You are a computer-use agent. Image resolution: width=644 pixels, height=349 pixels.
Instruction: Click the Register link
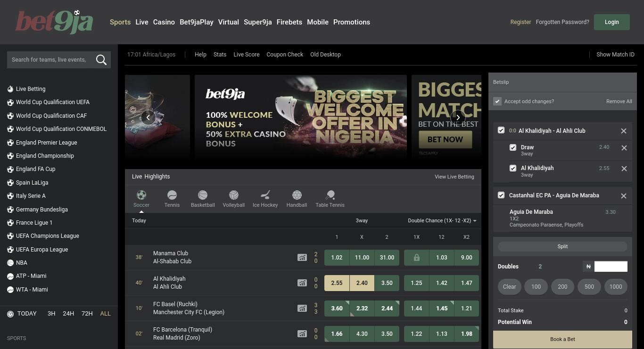pos(520,22)
